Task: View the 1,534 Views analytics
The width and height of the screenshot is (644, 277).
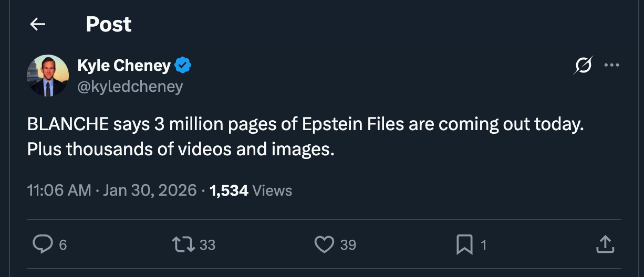Action: pyautogui.click(x=251, y=190)
